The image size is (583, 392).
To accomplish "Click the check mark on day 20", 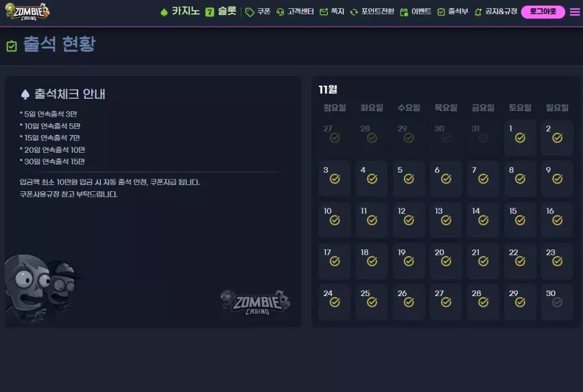I will pyautogui.click(x=447, y=261).
